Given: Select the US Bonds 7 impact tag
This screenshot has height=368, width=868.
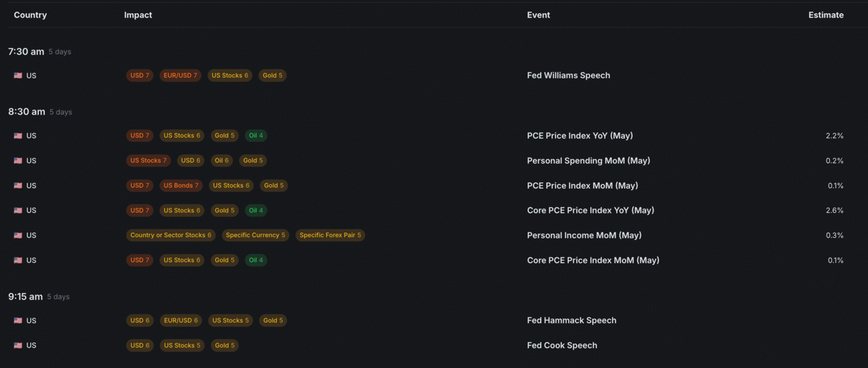Looking at the screenshot, I should click(181, 185).
